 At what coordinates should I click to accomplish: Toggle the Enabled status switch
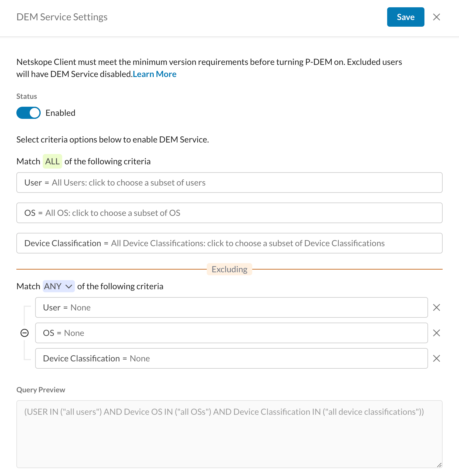[28, 113]
